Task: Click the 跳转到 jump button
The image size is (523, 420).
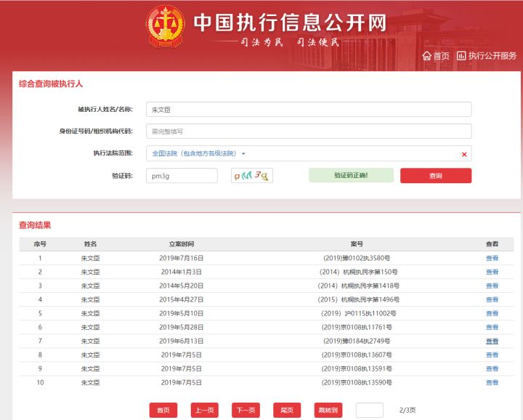Action: pos(328,410)
